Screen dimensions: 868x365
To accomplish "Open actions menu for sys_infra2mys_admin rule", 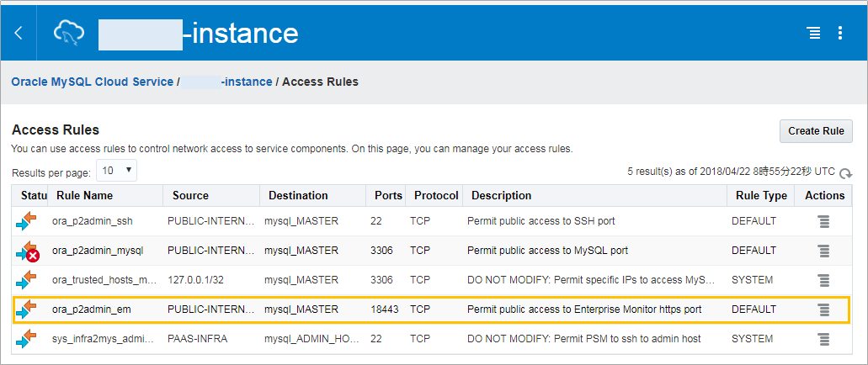I will [823, 339].
